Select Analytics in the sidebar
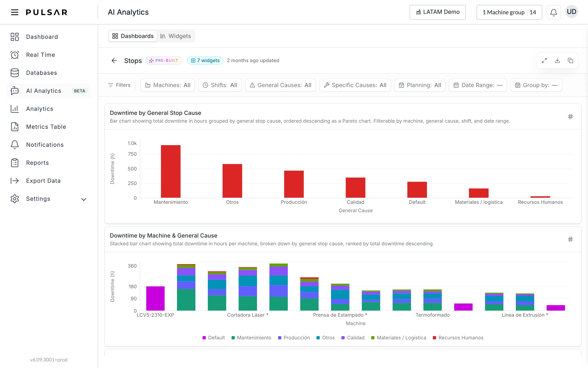 coord(49,109)
